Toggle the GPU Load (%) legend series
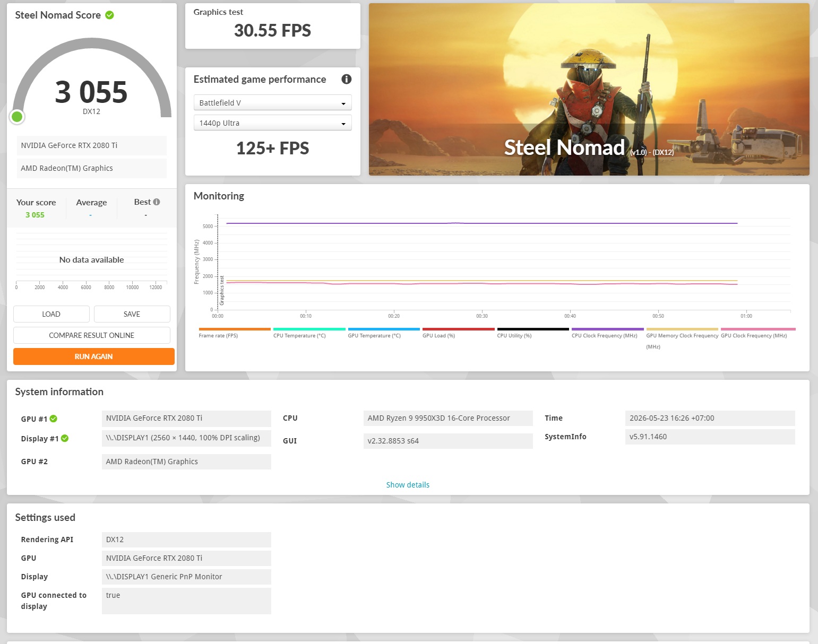This screenshot has height=644, width=818. point(458,333)
